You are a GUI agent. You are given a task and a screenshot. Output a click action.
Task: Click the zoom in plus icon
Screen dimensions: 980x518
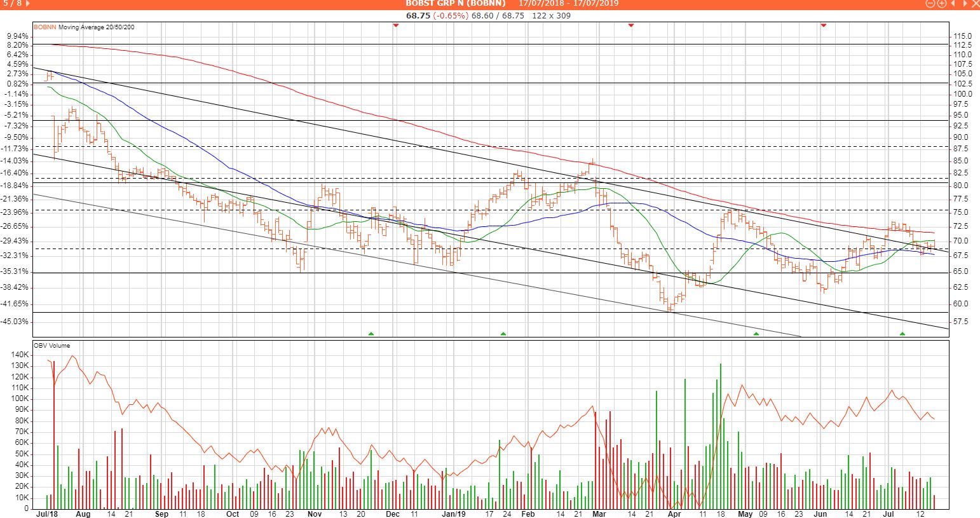tap(941, 4)
